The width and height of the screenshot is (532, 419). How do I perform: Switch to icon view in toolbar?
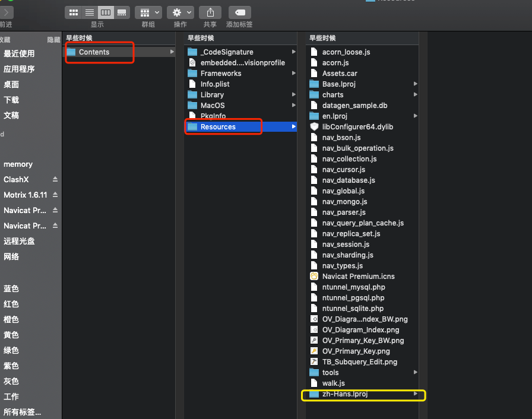point(73,12)
